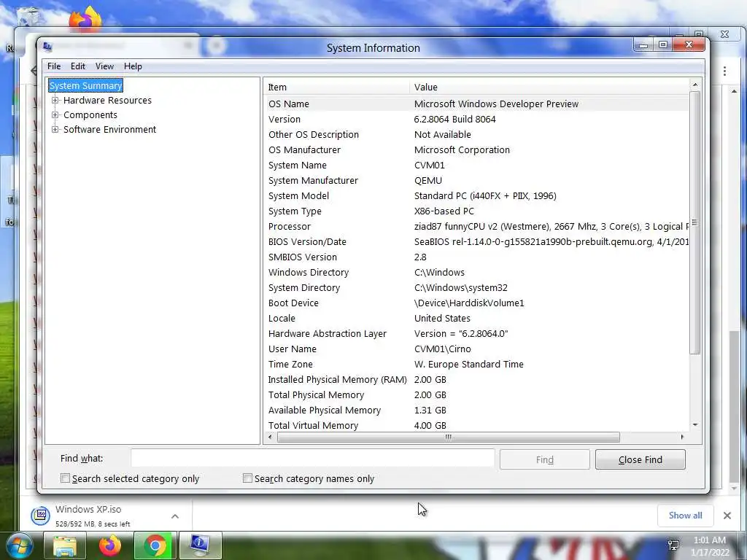
Task: Select the Processor row
Action: [476, 226]
